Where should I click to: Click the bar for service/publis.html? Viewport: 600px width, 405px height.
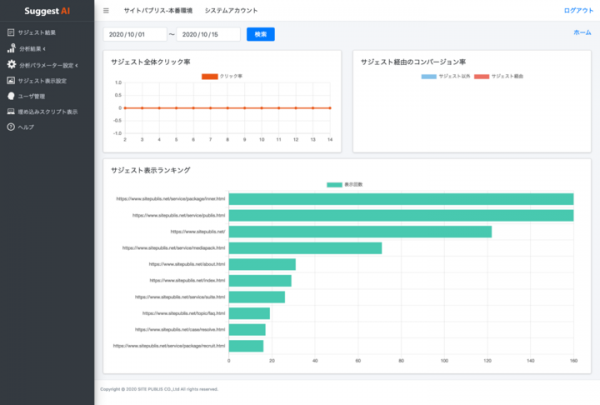coord(401,216)
